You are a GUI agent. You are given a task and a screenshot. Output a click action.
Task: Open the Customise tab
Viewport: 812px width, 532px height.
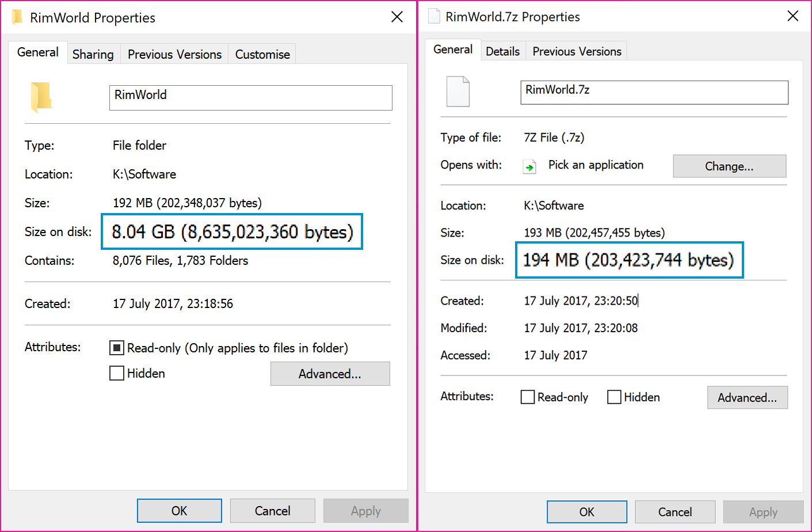tap(262, 54)
